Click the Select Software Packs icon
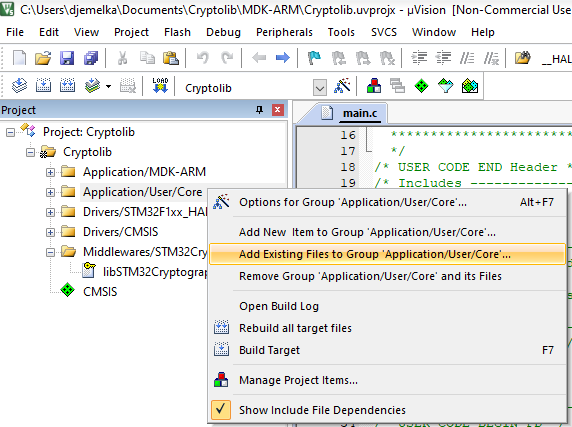The height and width of the screenshot is (427, 572). click(x=445, y=86)
